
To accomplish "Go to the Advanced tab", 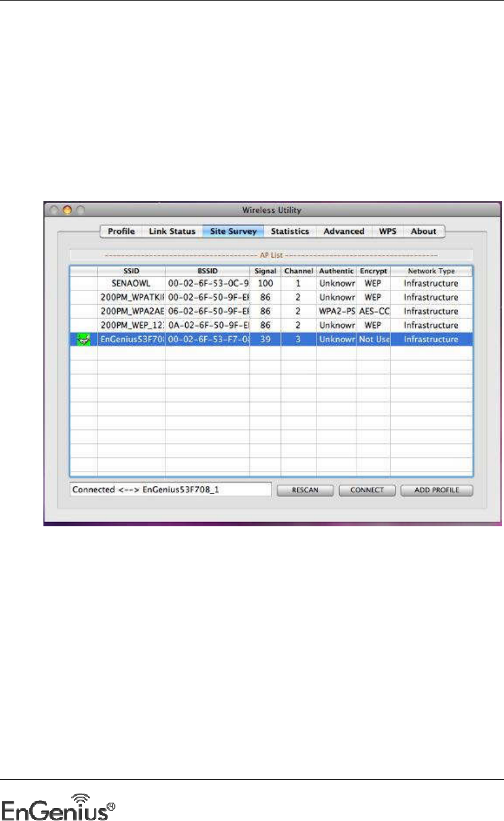I will click(x=344, y=232).
